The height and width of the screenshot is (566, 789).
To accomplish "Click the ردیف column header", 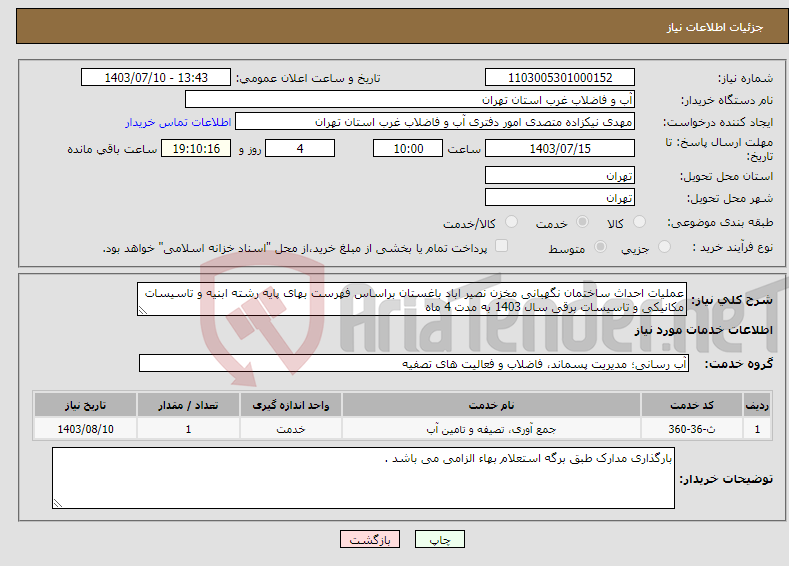I will (x=757, y=405).
